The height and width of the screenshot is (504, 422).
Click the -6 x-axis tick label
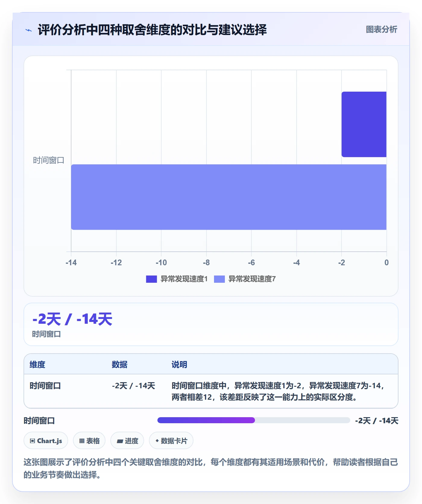(251, 263)
